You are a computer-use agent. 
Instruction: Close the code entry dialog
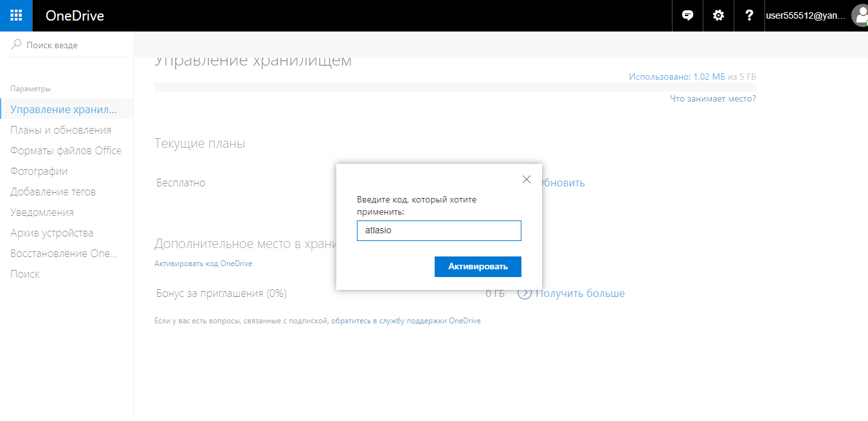pos(527,179)
